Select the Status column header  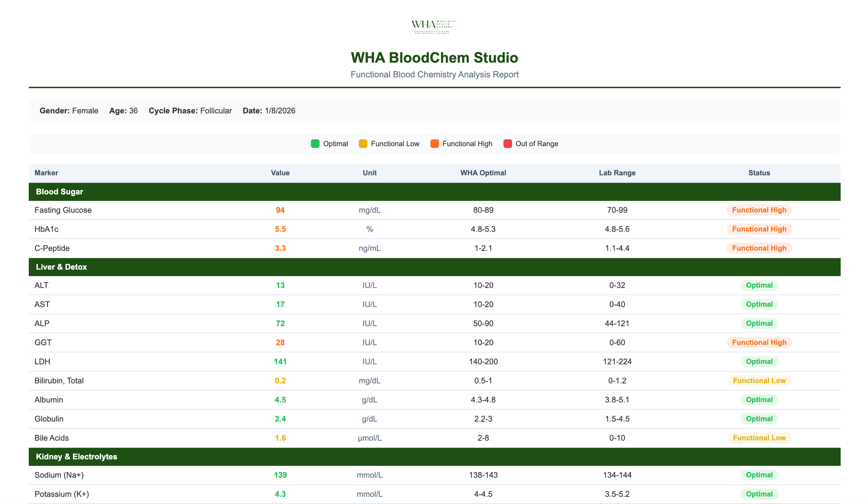pos(759,173)
